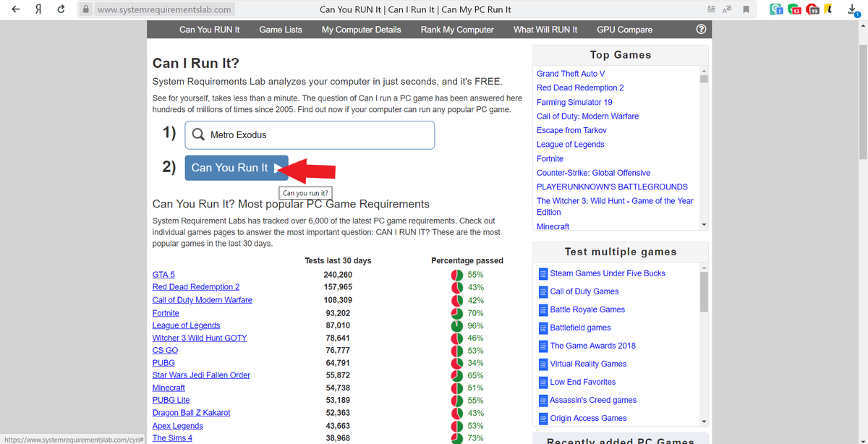
Task: Click list icon beside Low End Favorites
Action: [x=543, y=382]
